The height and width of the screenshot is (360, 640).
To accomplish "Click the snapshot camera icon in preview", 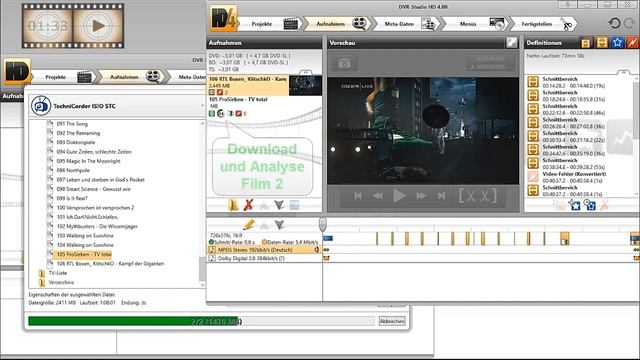I will pyautogui.click(x=344, y=64).
